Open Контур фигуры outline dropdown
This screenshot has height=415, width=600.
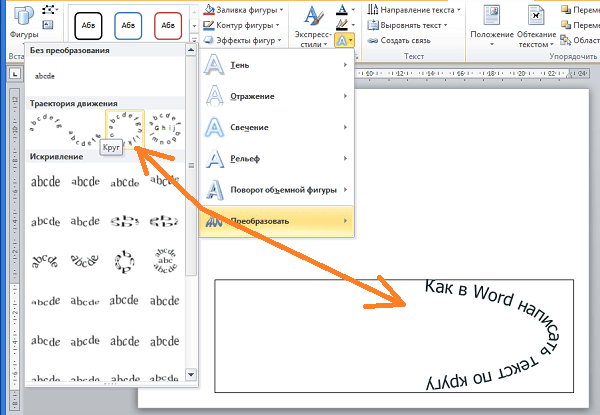241,25
